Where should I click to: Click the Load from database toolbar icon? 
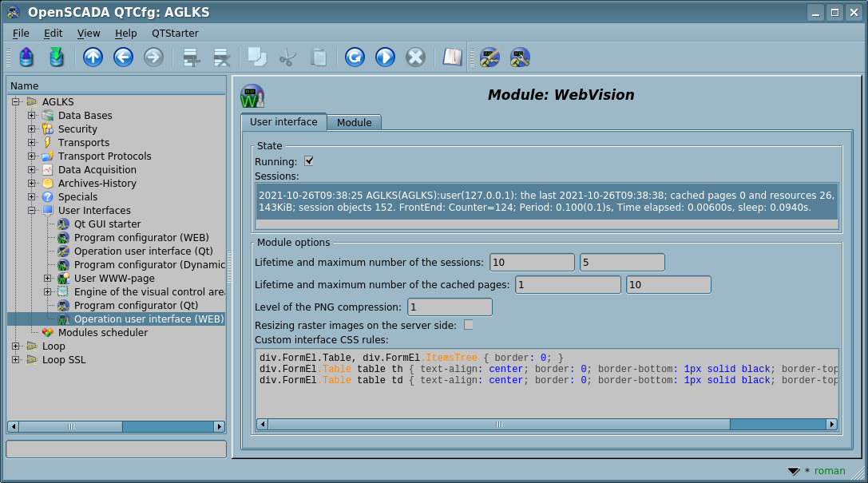click(26, 57)
